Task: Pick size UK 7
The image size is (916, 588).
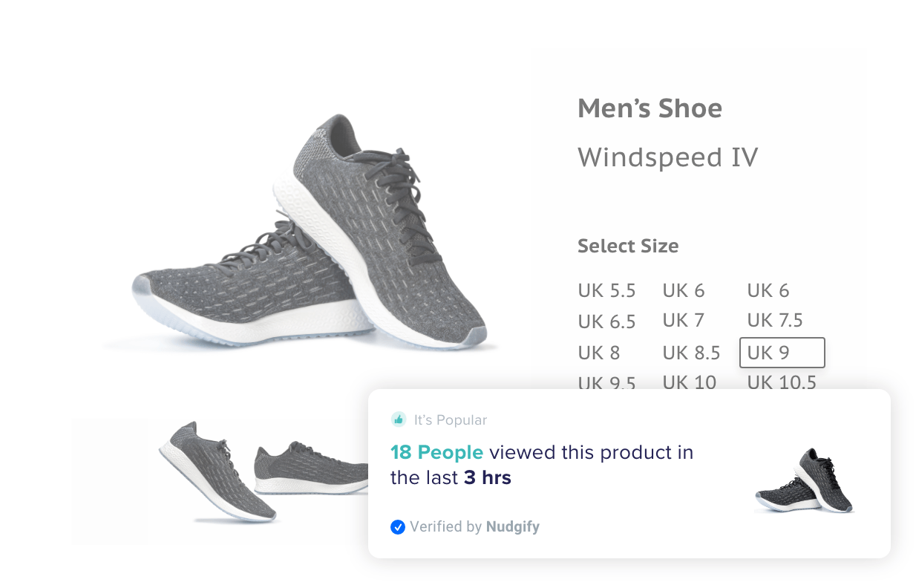Action: click(x=683, y=320)
